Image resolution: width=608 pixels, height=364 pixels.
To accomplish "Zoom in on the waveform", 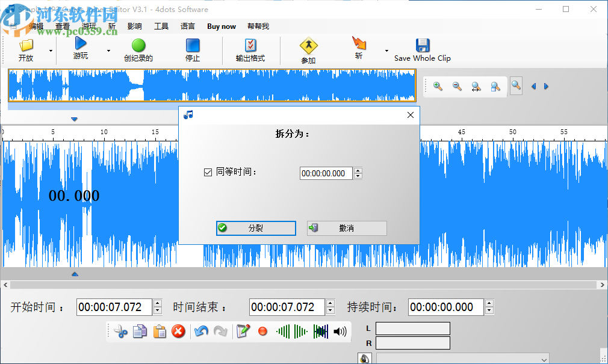I will click(438, 86).
